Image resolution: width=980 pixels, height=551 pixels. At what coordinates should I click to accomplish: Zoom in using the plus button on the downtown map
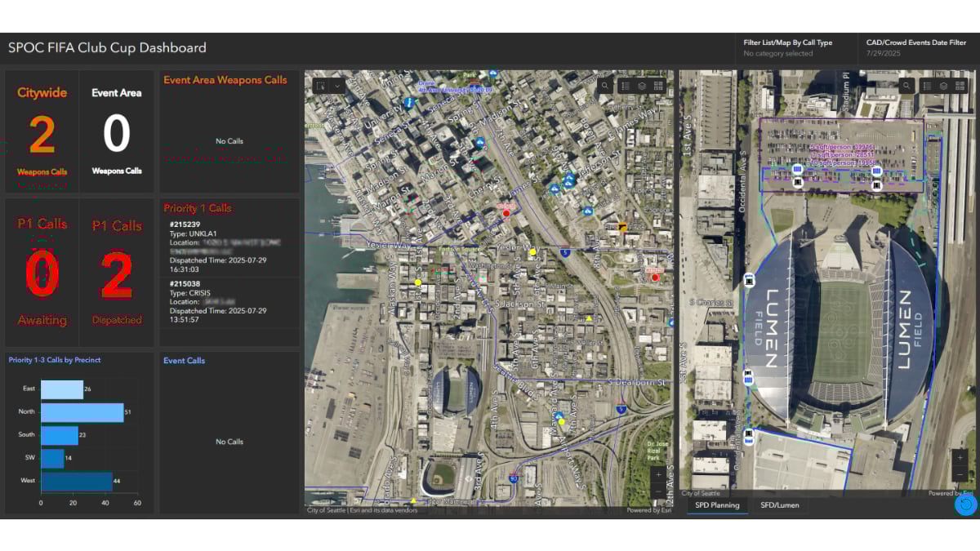pyautogui.click(x=659, y=473)
